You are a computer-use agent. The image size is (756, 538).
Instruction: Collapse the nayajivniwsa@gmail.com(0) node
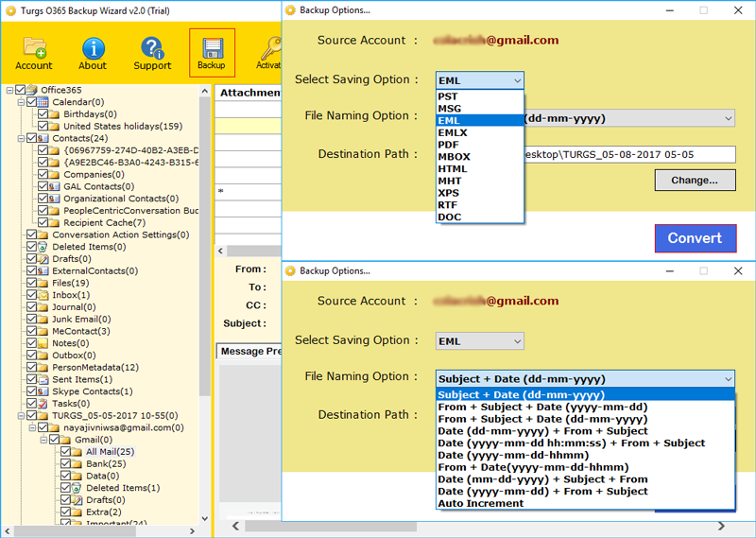click(32, 428)
